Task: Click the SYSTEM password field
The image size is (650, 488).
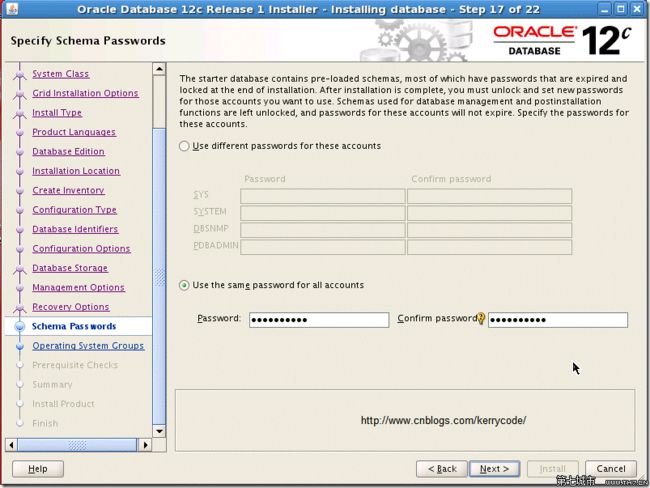Action: [323, 213]
